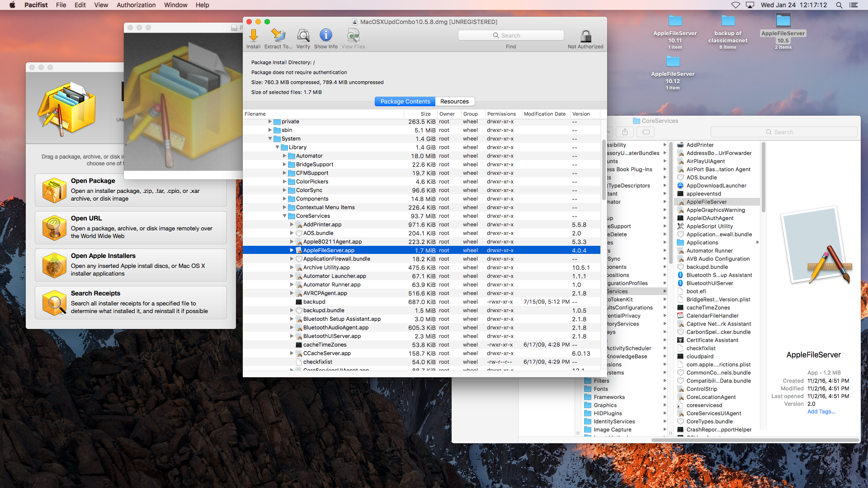
Task: Click the package list vertical scrollbar
Action: tap(604, 170)
